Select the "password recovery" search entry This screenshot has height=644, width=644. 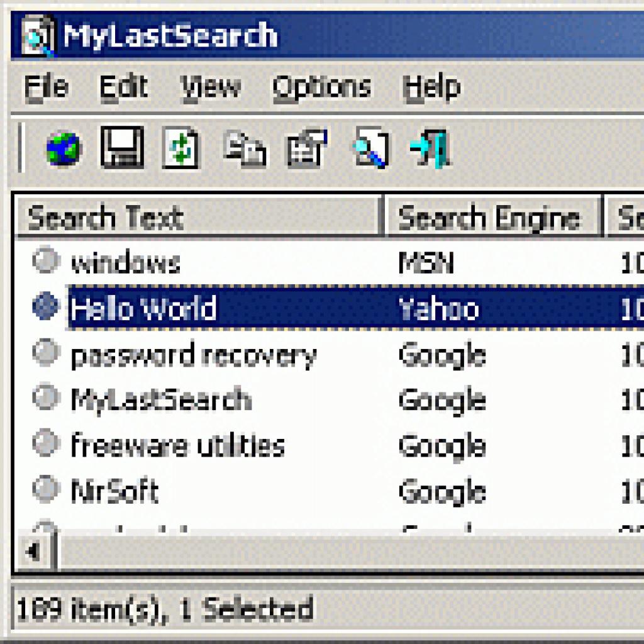[x=194, y=355]
